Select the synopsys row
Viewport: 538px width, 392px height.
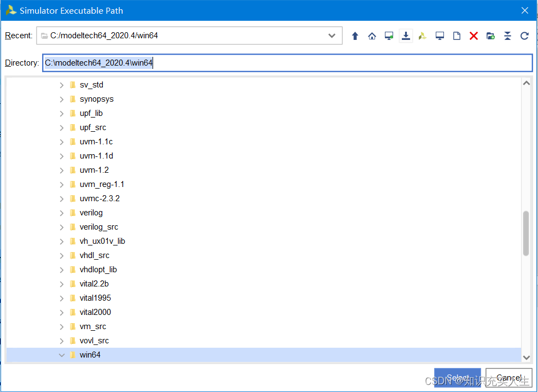click(x=264, y=99)
